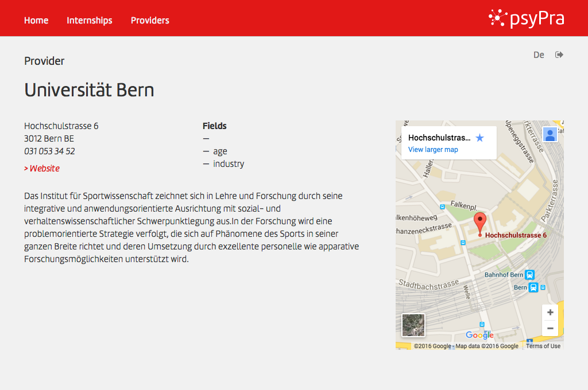The image size is (588, 390).
Task: Click the Bern station transit icon
Action: click(x=533, y=287)
